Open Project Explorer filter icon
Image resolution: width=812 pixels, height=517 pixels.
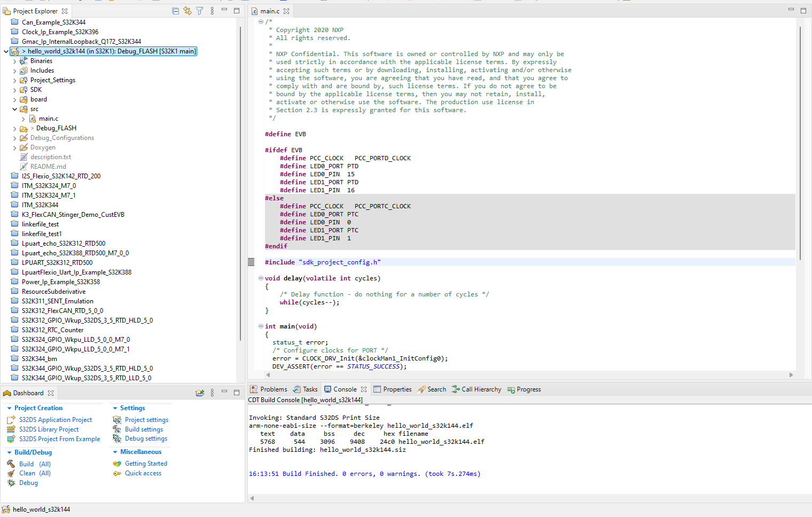click(199, 11)
